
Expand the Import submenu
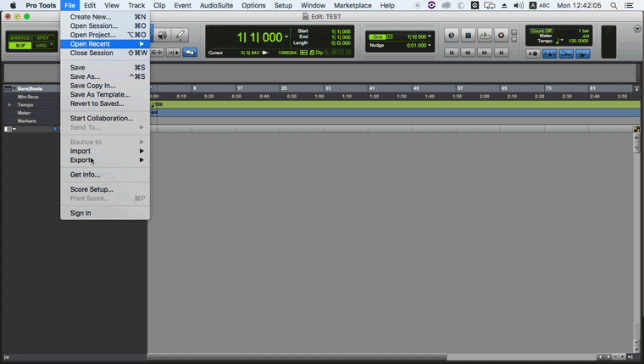[x=105, y=151]
